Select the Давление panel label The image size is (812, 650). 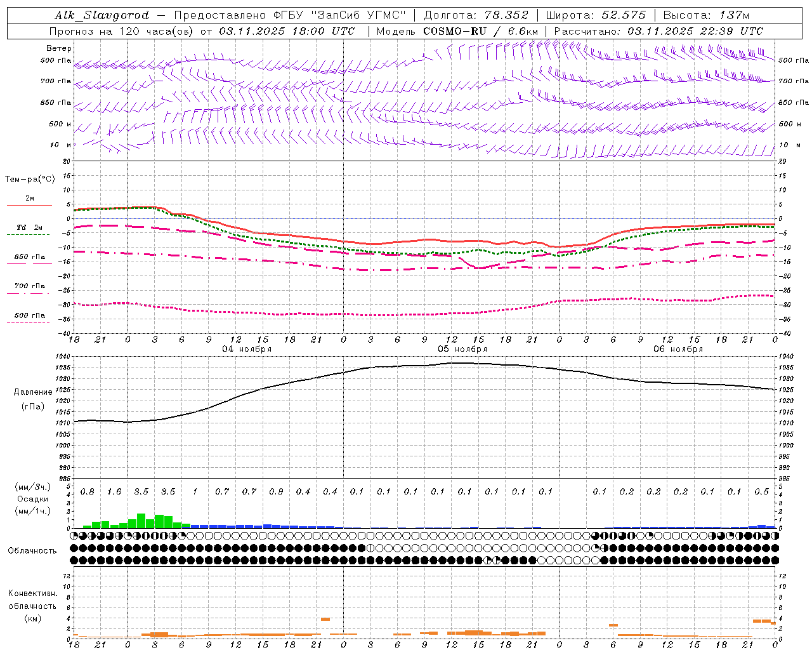tap(33, 392)
